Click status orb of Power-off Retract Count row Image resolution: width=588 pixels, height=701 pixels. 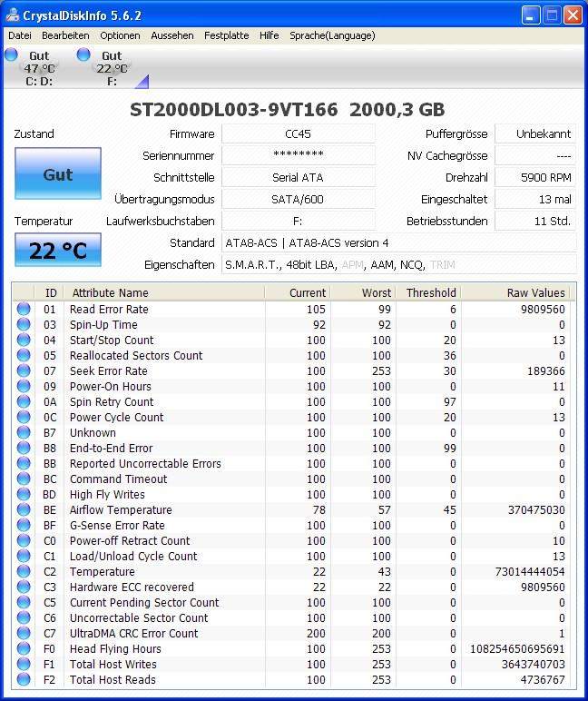(24, 540)
